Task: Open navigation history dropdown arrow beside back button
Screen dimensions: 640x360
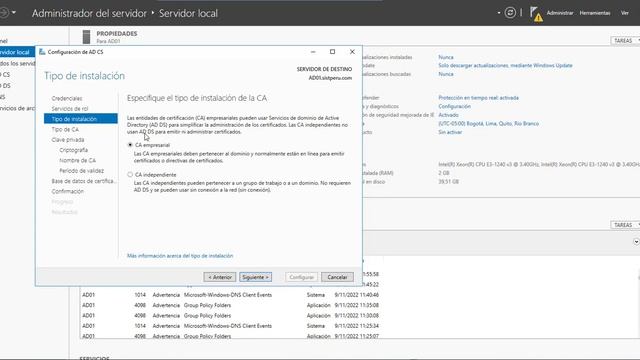Action: click(14, 13)
